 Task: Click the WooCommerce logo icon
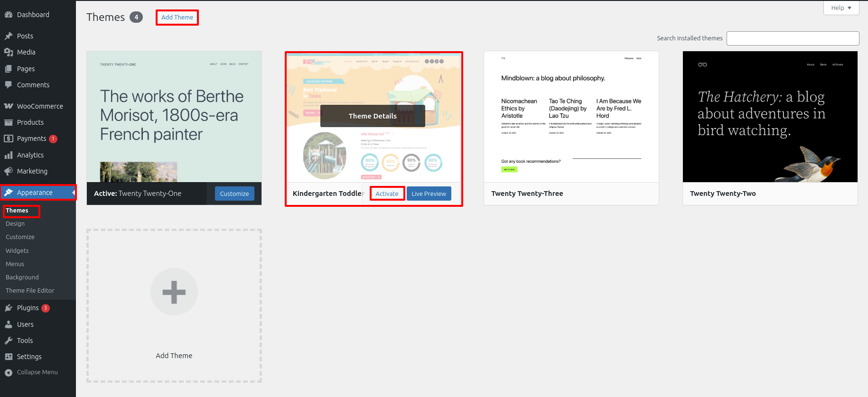9,106
